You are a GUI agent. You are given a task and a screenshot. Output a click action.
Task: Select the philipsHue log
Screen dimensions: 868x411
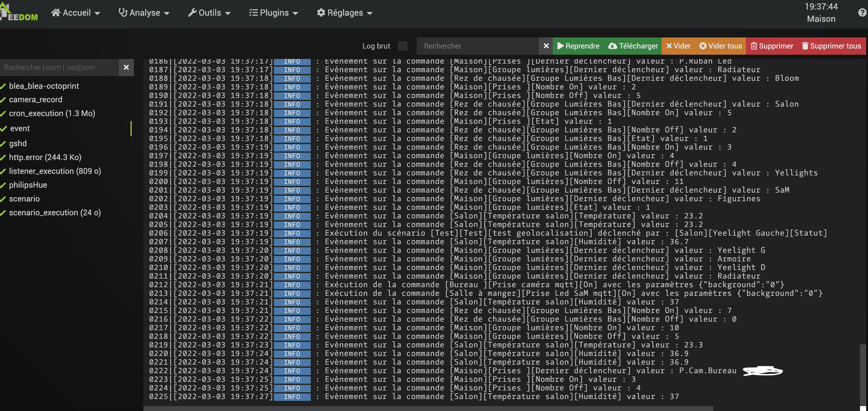point(28,185)
